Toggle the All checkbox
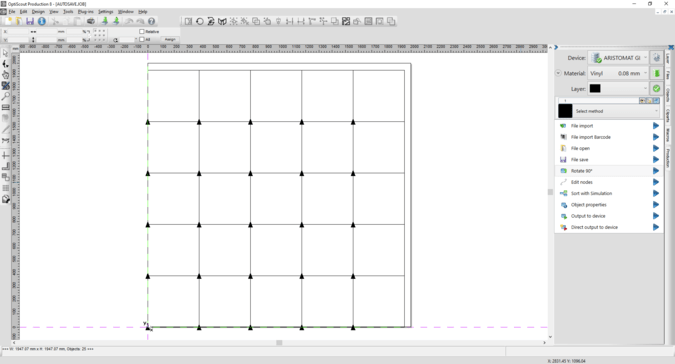 (x=142, y=39)
